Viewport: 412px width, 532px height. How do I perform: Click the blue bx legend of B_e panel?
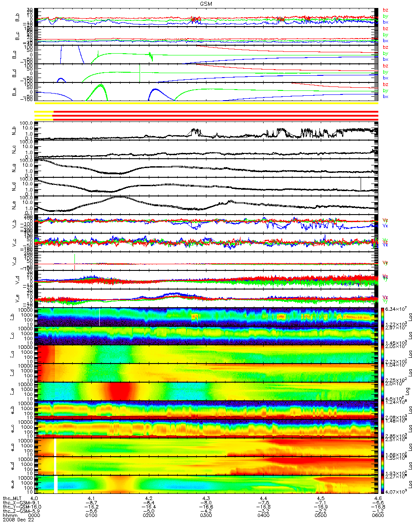pyautogui.click(x=386, y=97)
